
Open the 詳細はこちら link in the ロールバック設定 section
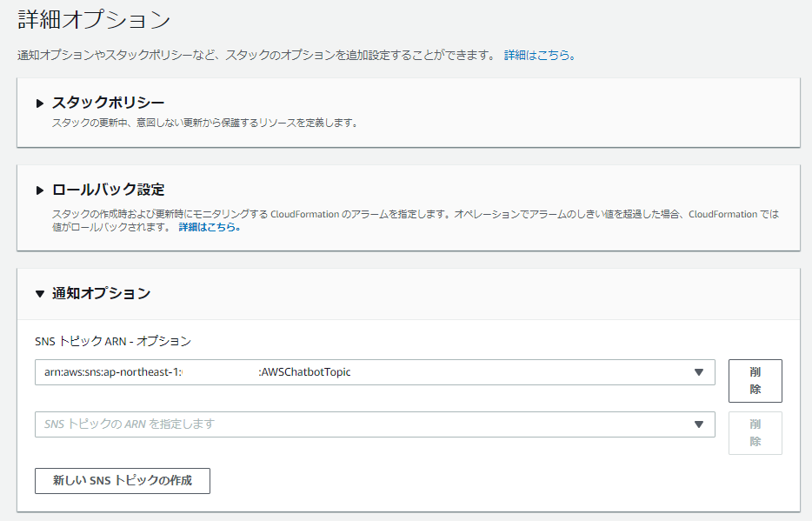pyautogui.click(x=209, y=227)
